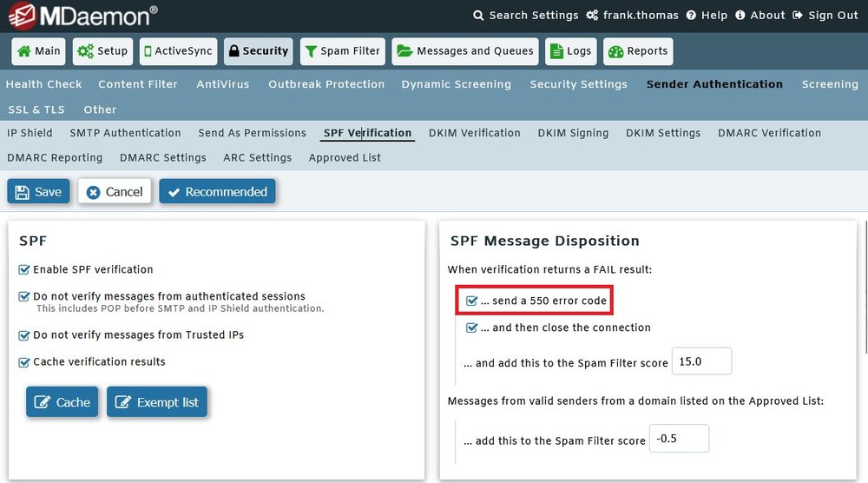Go to Send As Permissions page
Screen dimensions: 868x483
tap(252, 133)
